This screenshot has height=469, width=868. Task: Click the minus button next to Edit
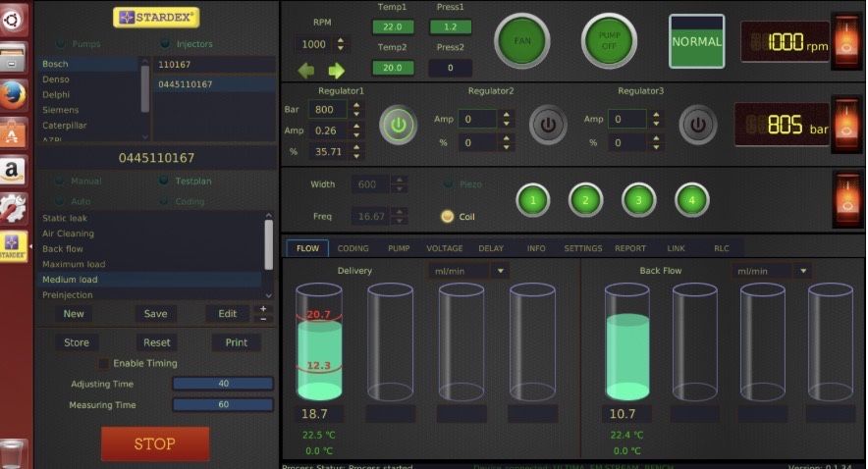tap(263, 319)
